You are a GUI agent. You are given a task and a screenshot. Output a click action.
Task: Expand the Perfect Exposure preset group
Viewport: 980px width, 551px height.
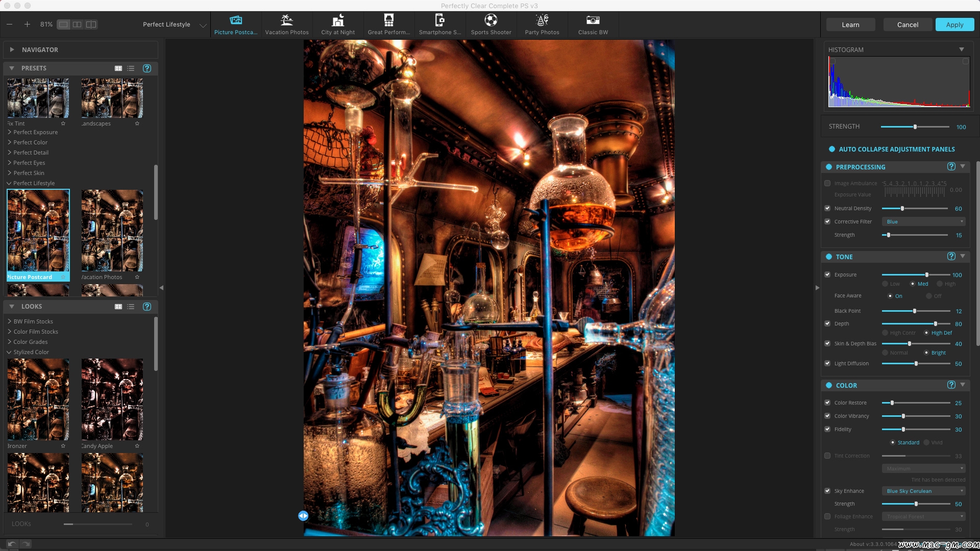point(35,132)
